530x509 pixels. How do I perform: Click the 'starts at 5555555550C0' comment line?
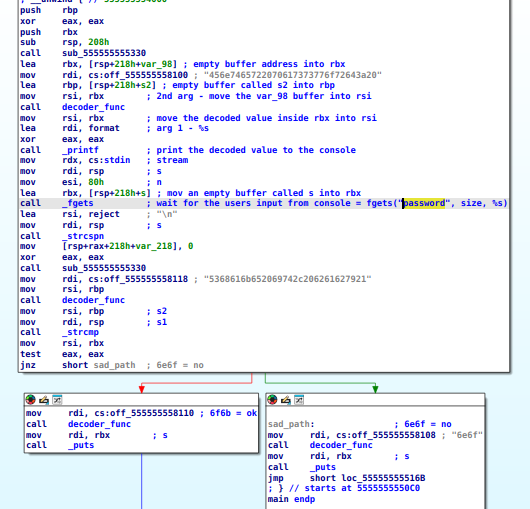coord(344,488)
